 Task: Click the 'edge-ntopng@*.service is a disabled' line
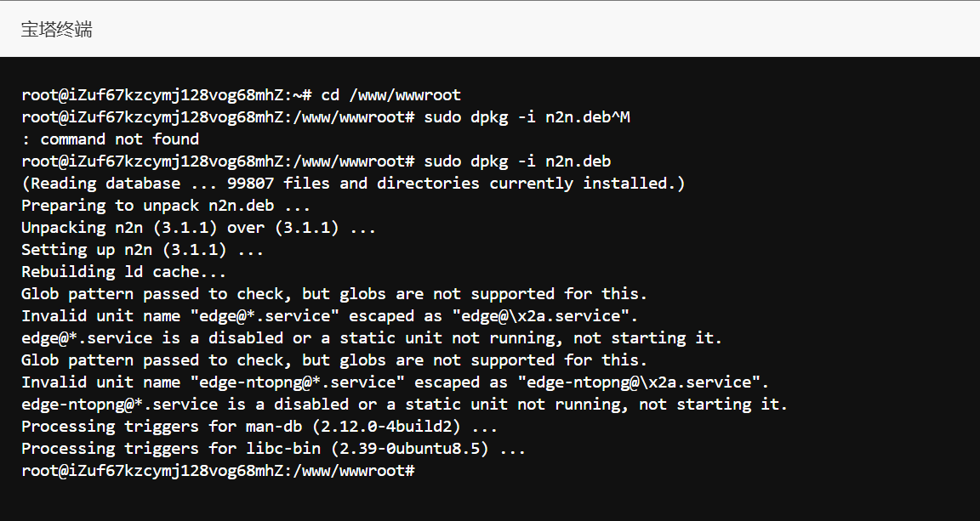(x=404, y=405)
